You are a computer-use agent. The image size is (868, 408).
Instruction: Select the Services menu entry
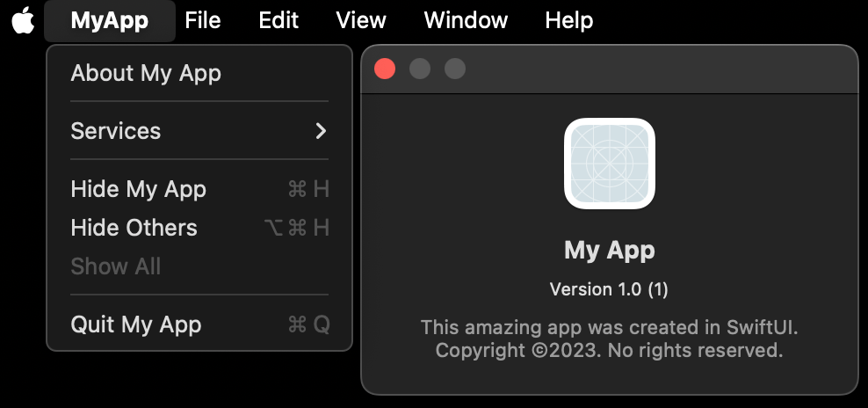tap(199, 131)
